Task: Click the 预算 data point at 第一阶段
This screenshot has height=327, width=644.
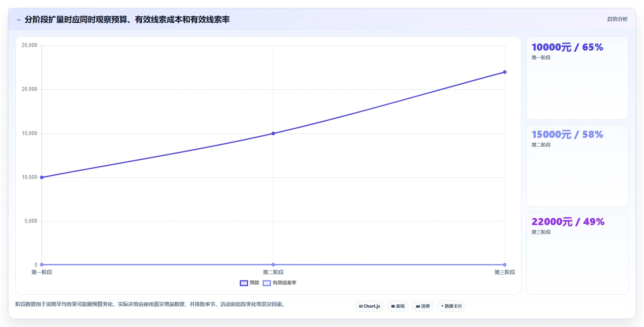Action: 42,177
